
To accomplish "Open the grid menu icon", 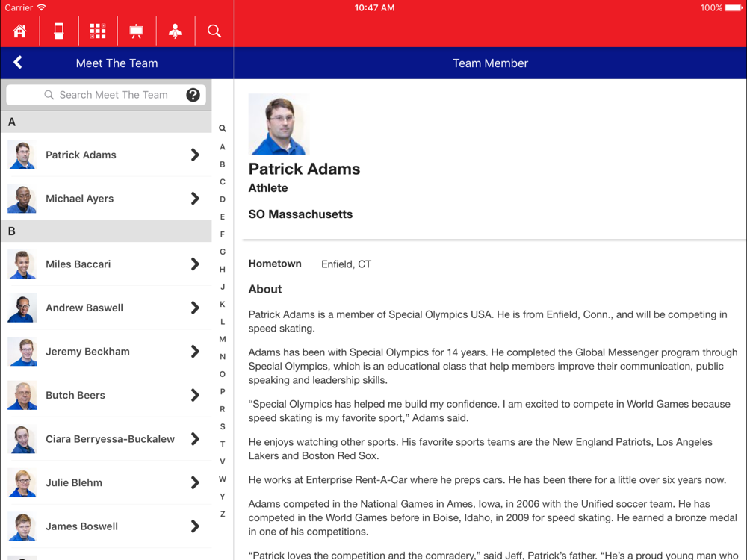I will (98, 31).
